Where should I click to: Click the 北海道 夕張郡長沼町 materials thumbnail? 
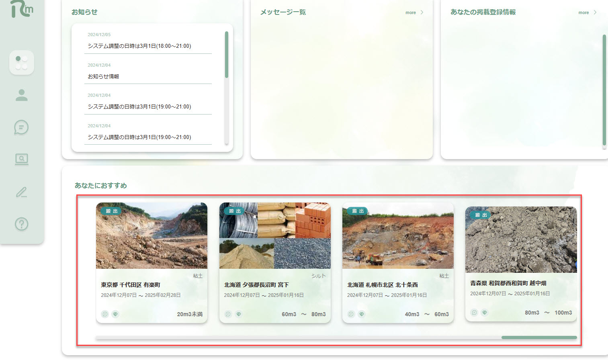point(275,235)
